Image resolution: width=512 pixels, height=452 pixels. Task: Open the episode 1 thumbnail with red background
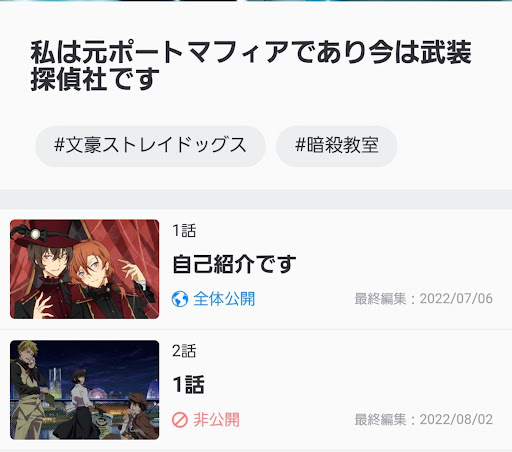pyautogui.click(x=85, y=269)
